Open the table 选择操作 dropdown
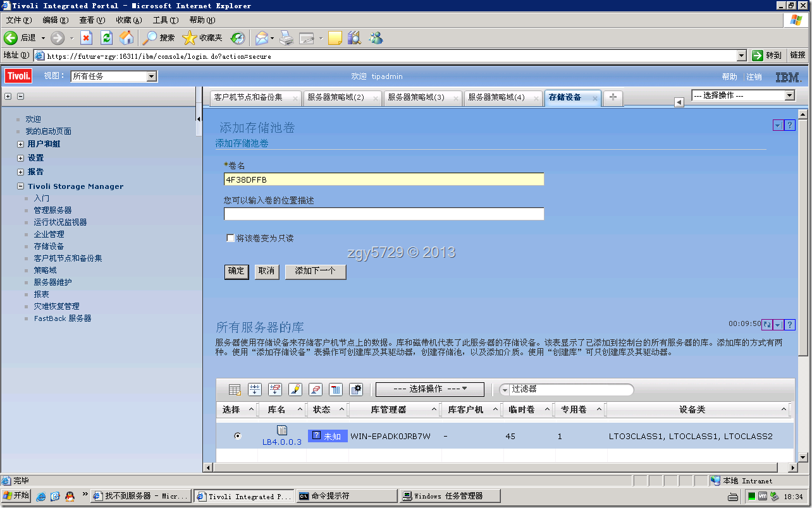812x508 pixels. point(430,389)
